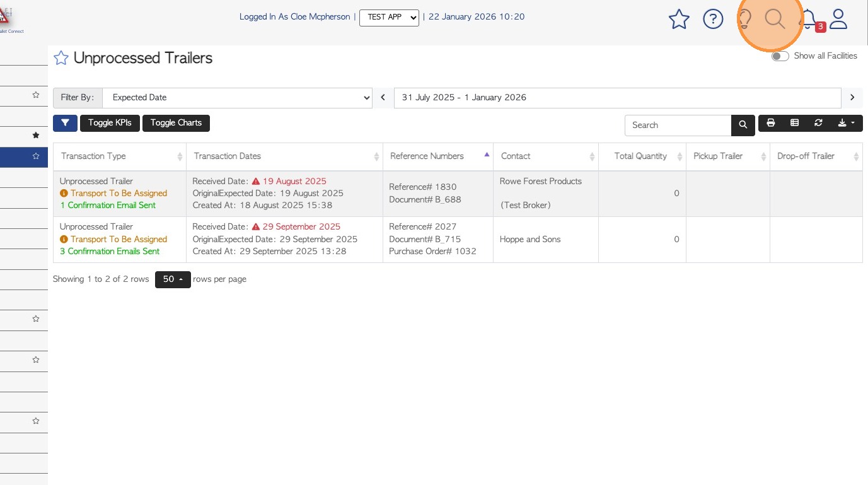Click the magnifier button beside the Search box
Screen dimensions: 868x485
click(x=743, y=125)
